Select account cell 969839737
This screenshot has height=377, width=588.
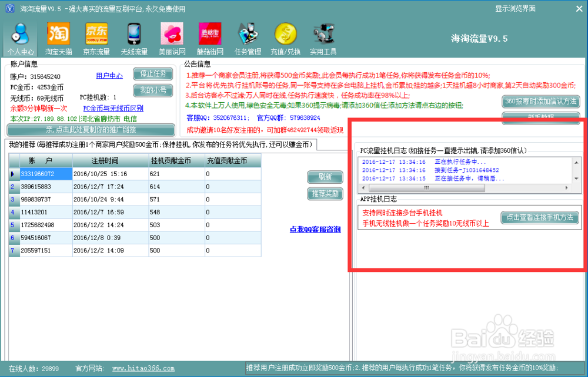tap(46, 199)
